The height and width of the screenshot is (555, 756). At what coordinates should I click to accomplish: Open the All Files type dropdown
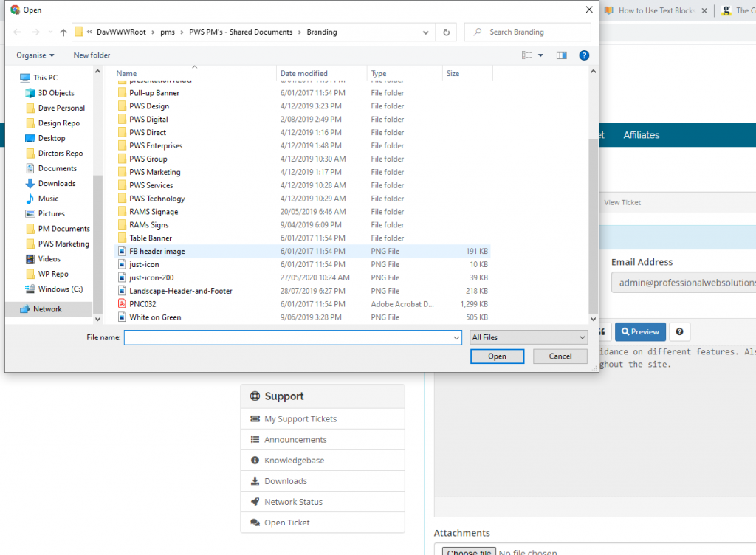(x=529, y=338)
